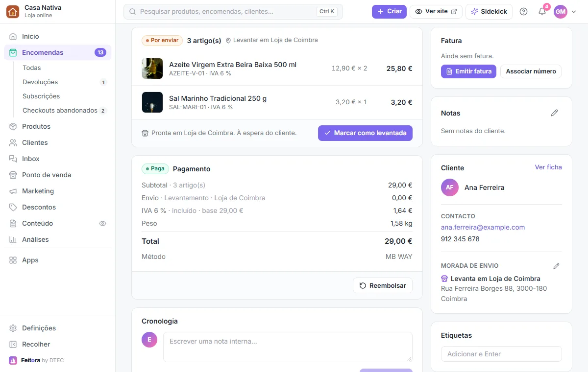This screenshot has height=372, width=588.
Task: Edit the customer notes with pencil icon
Action: 555,113
